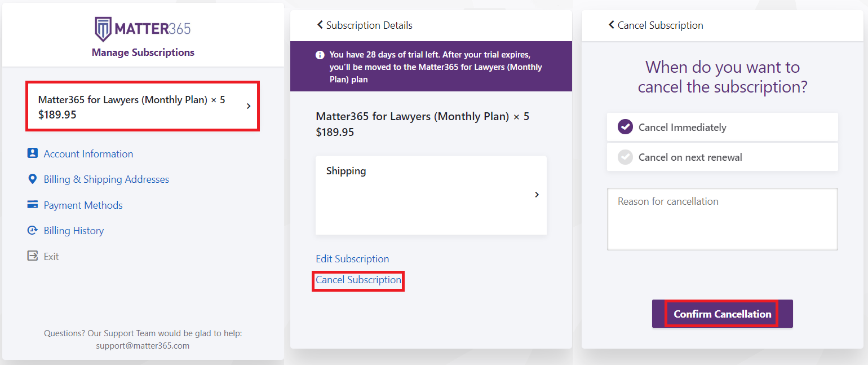Click Cancel Subscription link
The height and width of the screenshot is (365, 868).
click(358, 280)
